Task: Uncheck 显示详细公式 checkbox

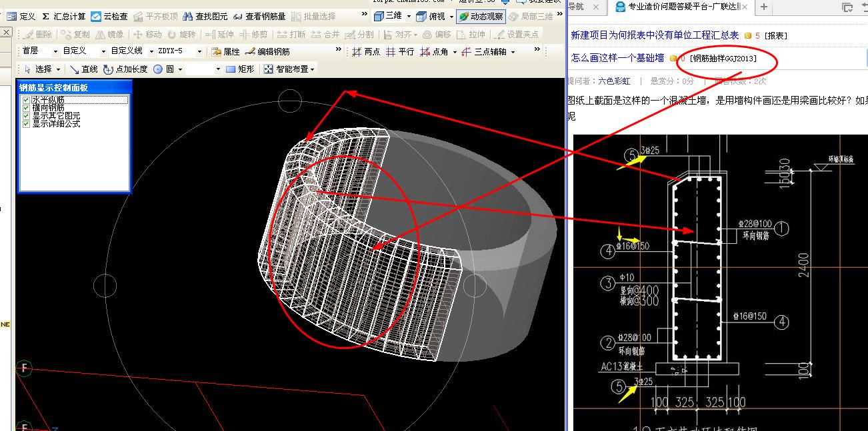Action: coord(27,124)
